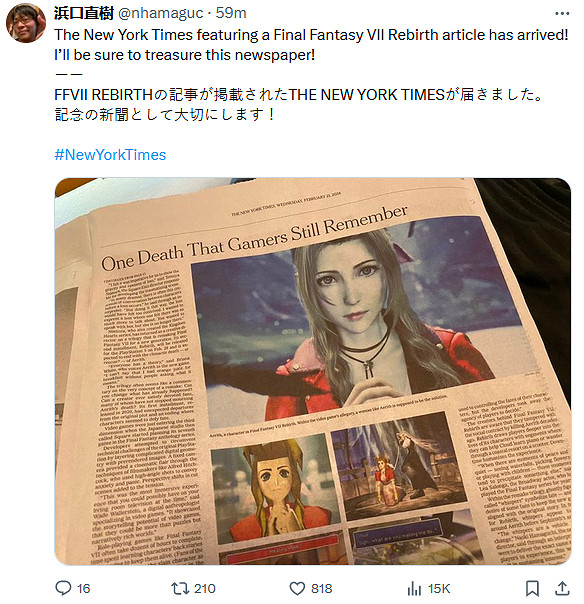Viewport: 584px width, 604px height.
Task: Open the 59m timestamp link
Action: pyautogui.click(x=231, y=13)
